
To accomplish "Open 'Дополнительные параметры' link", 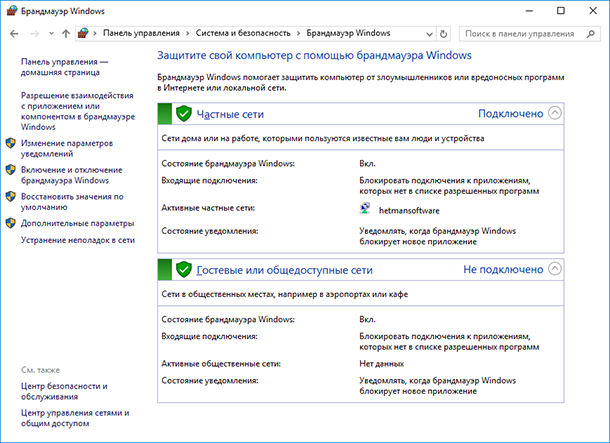I will pos(77,223).
